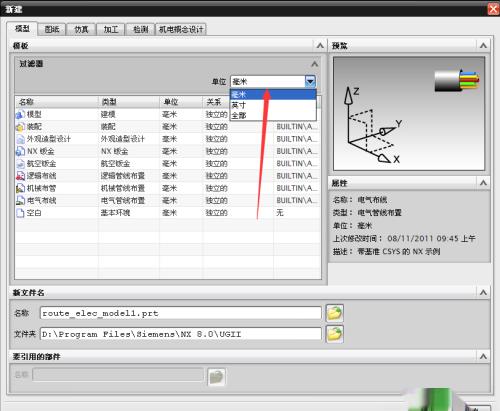Open the browse folder icon beside 名称 field
The width and height of the screenshot is (500, 411).
334,313
